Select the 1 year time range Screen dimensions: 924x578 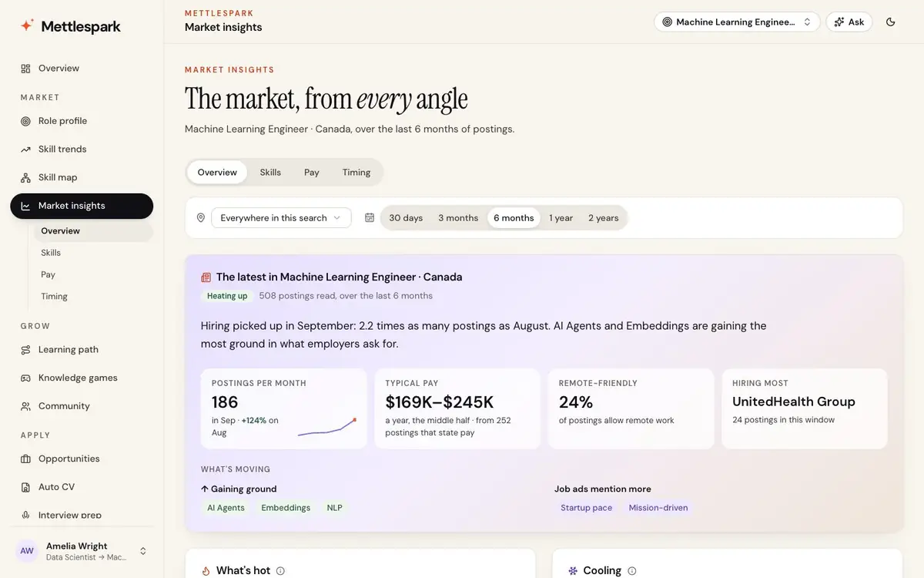pyautogui.click(x=561, y=218)
